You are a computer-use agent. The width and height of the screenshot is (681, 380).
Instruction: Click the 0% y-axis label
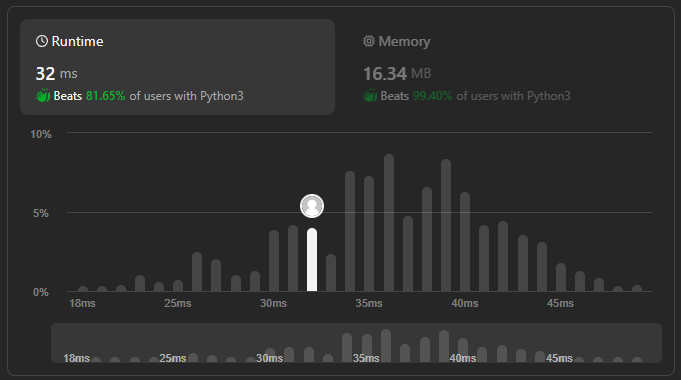coord(41,292)
